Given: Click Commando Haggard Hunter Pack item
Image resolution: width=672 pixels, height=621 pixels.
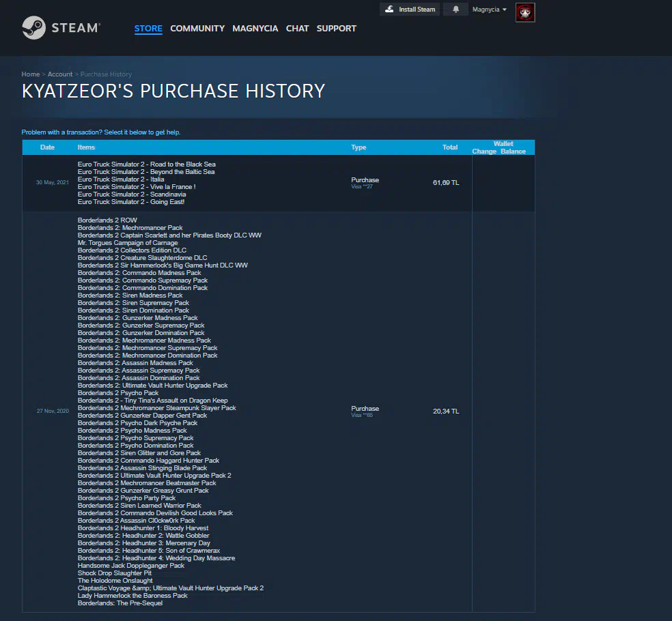Looking at the screenshot, I should (148, 461).
